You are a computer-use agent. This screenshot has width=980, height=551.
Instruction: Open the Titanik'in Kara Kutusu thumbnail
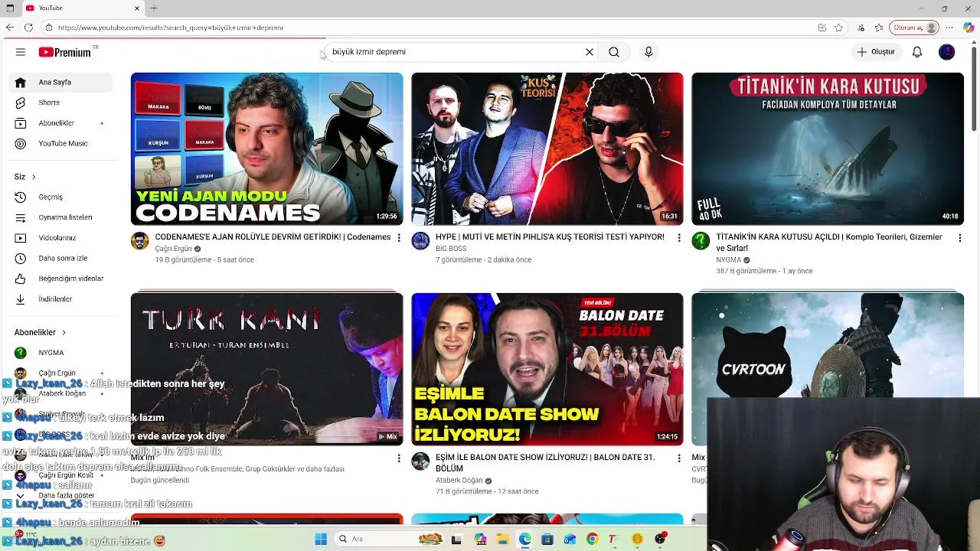(828, 148)
